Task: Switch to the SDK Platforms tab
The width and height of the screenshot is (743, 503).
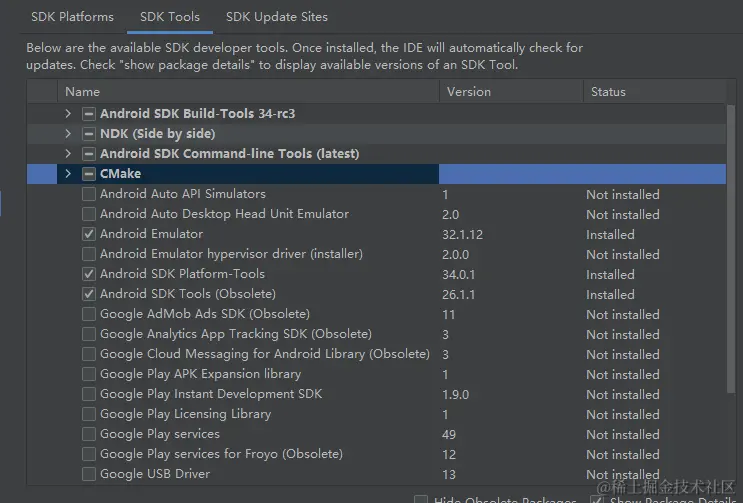Action: 72,17
